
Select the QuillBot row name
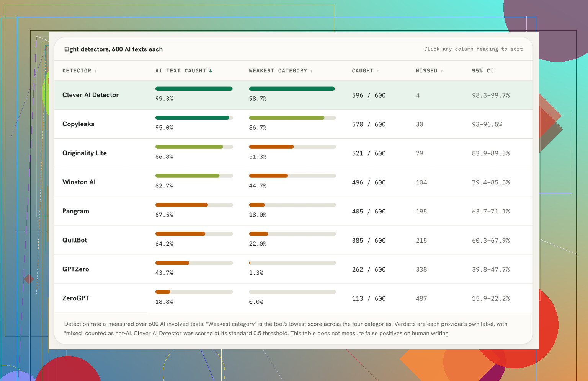coord(75,240)
